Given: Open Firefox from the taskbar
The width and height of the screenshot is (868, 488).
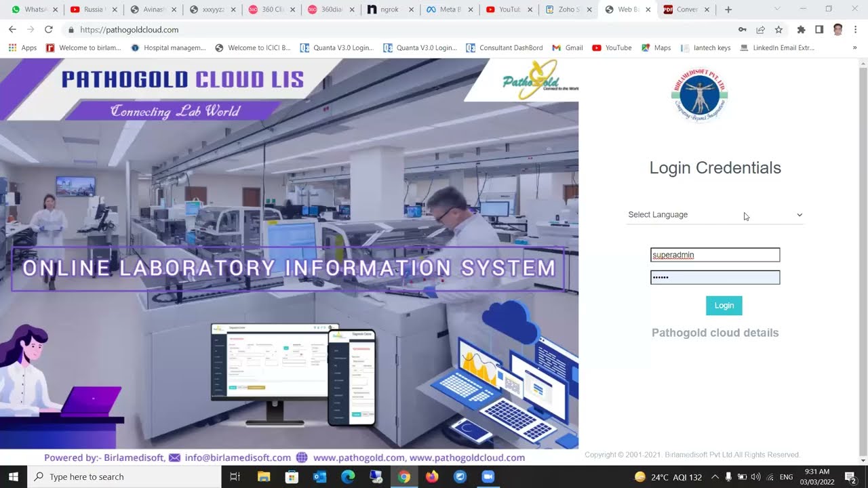Looking at the screenshot, I should pyautogui.click(x=432, y=476).
